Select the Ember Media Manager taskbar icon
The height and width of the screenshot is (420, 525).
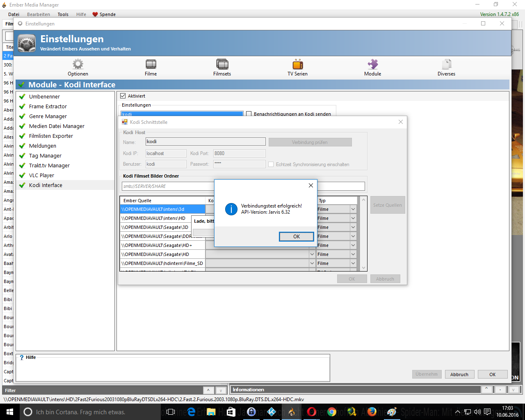click(x=292, y=412)
